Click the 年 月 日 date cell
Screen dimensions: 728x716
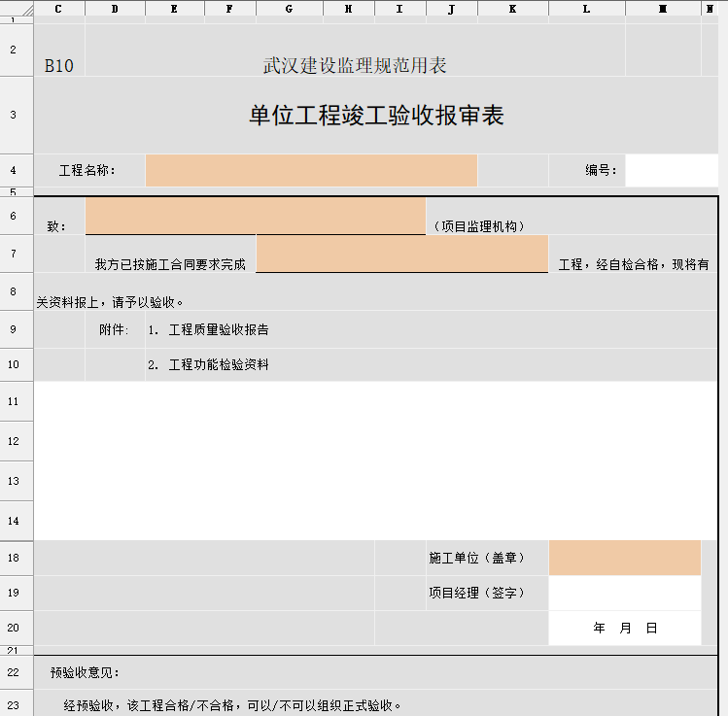pos(624,628)
